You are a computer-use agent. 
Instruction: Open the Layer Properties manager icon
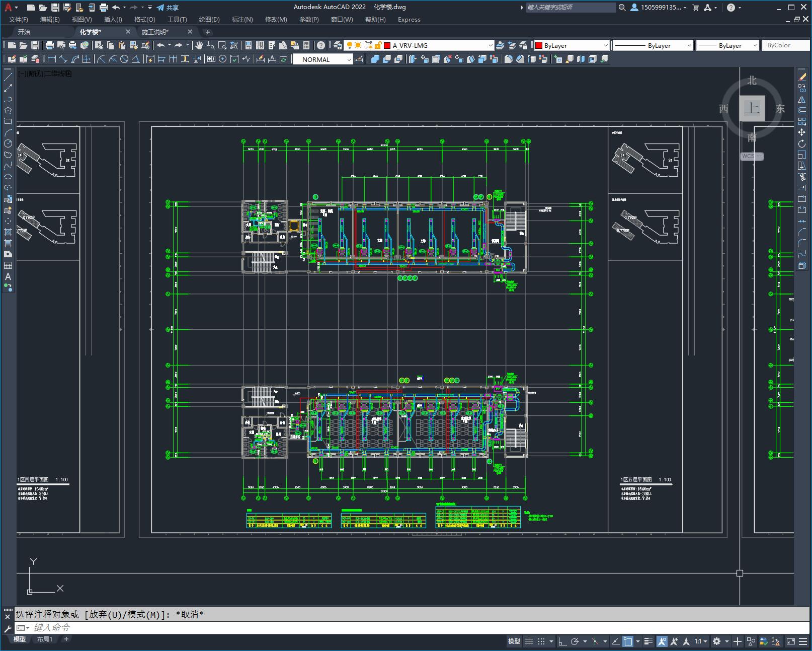338,45
